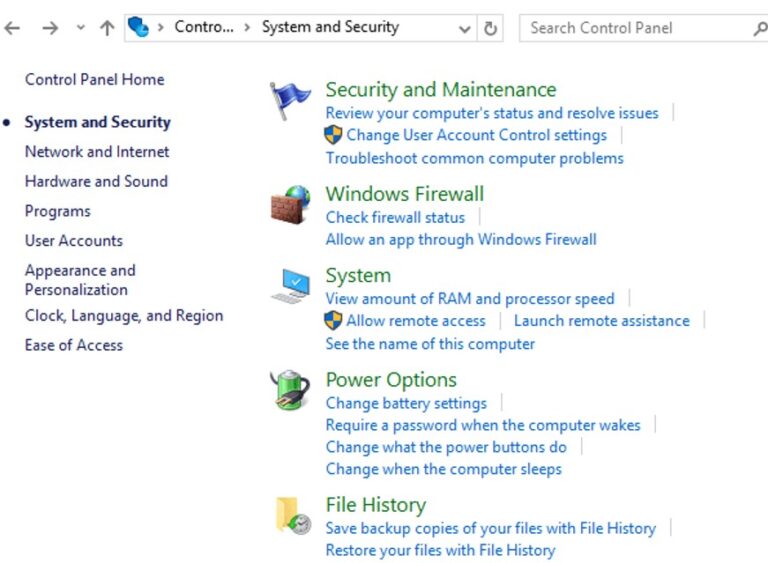Open Ease of Access category
768x563 pixels.
[74, 345]
